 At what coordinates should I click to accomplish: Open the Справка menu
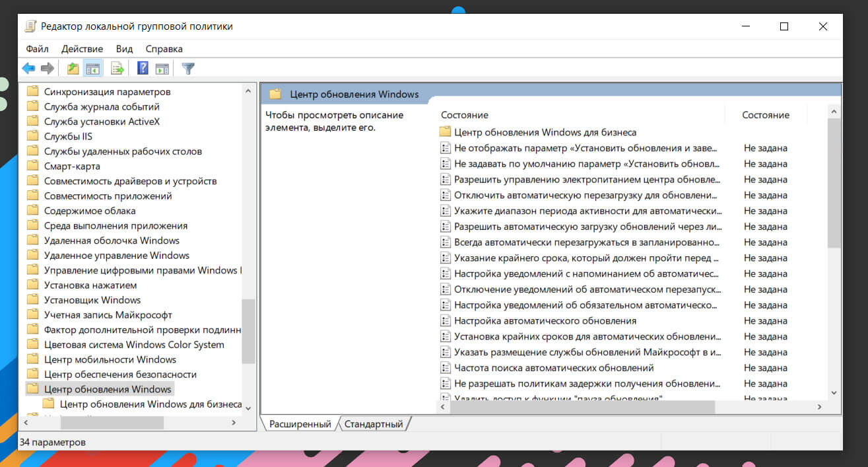164,49
